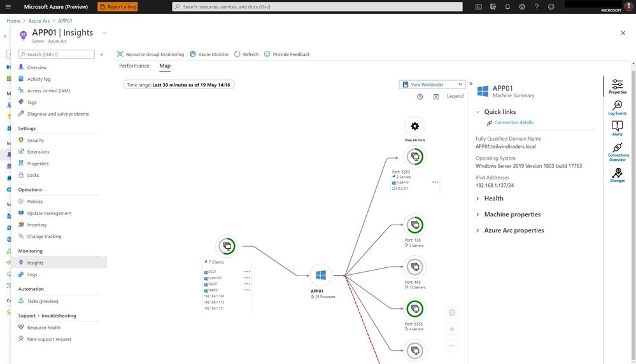Image resolution: width=636 pixels, height=364 pixels.
Task: Switch to the Performance tab
Action: point(134,66)
